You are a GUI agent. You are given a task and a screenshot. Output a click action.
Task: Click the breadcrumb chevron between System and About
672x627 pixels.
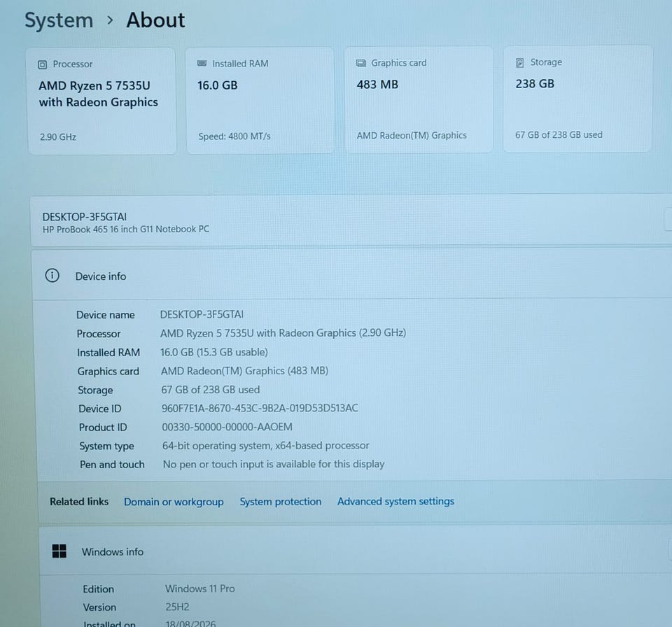[x=110, y=20]
